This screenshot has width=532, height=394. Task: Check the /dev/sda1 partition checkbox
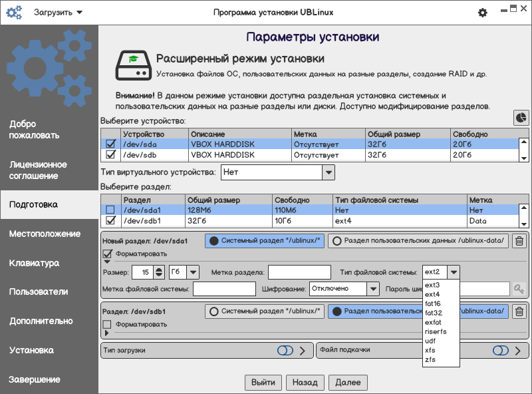click(111, 210)
